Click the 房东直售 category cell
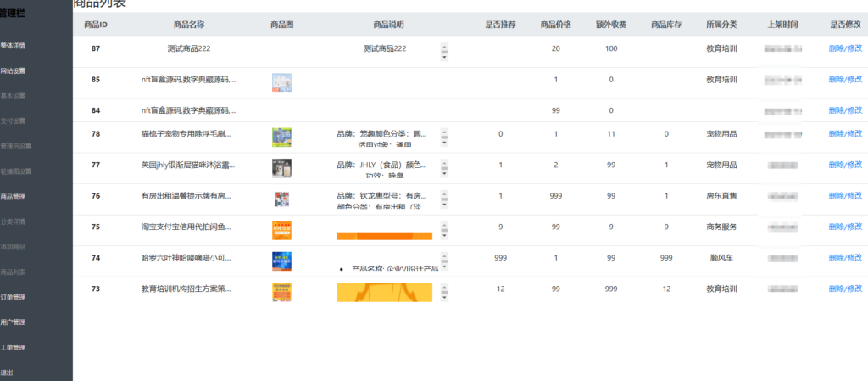The height and width of the screenshot is (381, 868). [x=722, y=195]
